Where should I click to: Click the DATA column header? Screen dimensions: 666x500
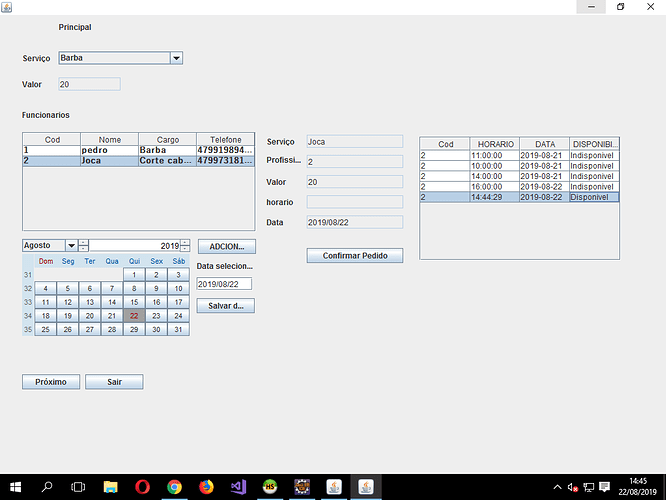point(545,144)
